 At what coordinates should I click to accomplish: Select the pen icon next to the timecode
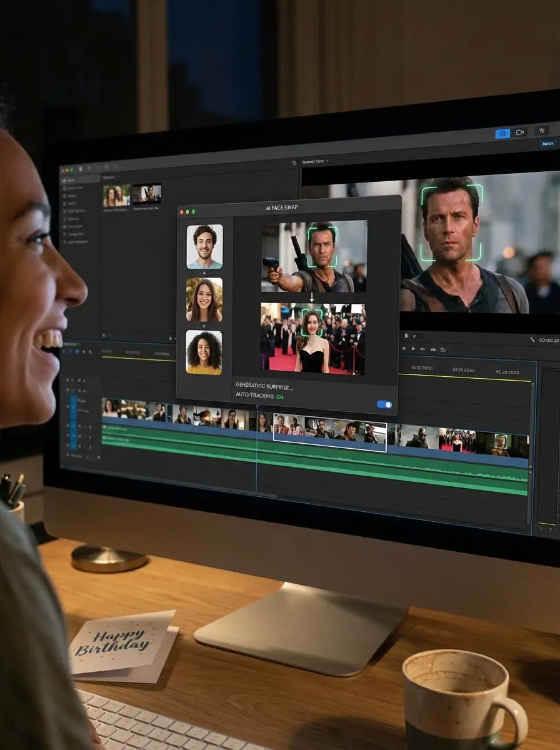point(532,339)
